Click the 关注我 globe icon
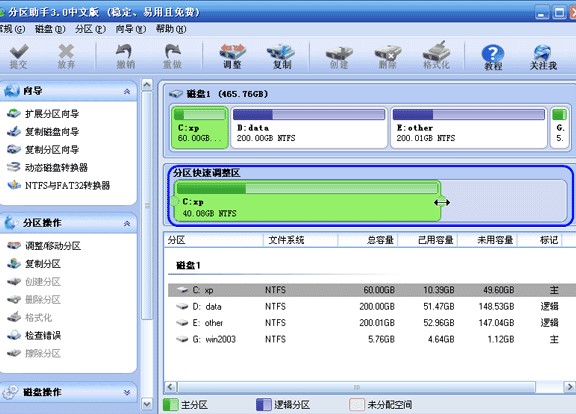This screenshot has height=414, width=576. tap(543, 57)
